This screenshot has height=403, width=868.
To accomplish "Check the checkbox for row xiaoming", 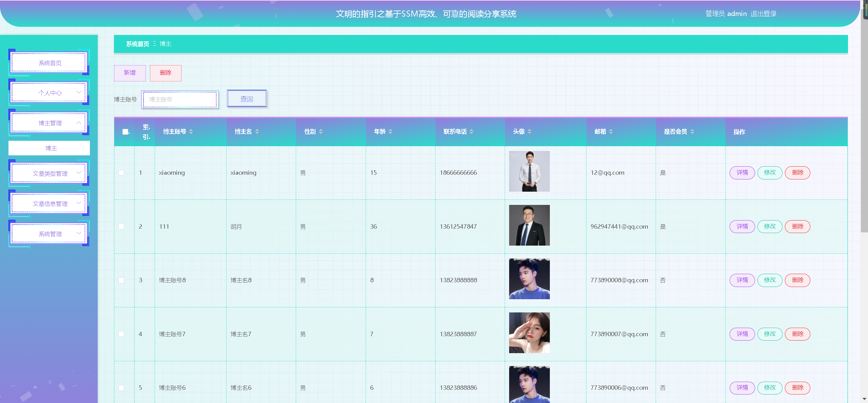I will click(x=121, y=173).
